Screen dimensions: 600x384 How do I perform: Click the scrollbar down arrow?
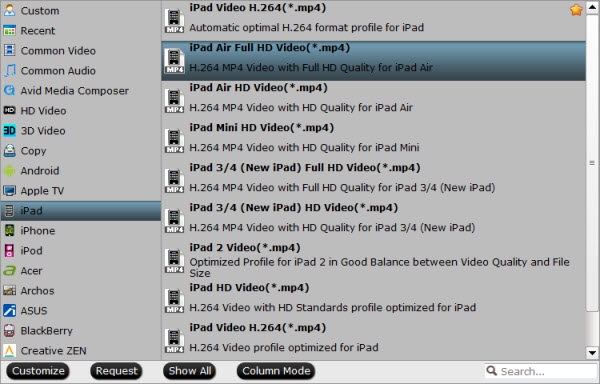[x=592, y=353]
